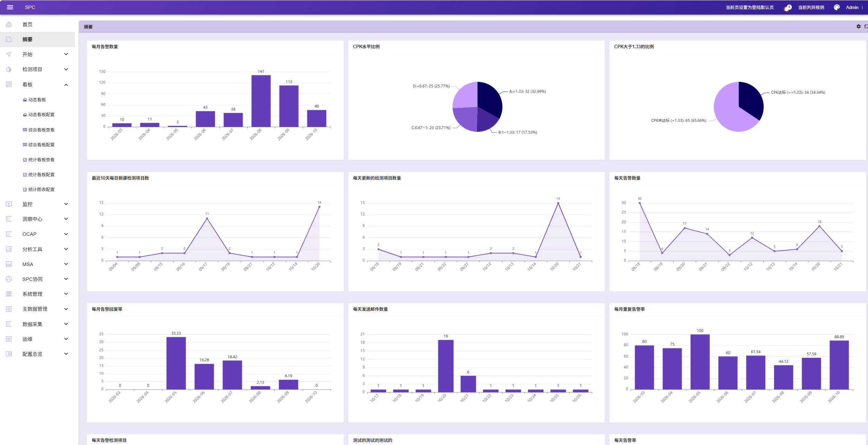Click the SPC协同 sidebar icon
Screen dimensions: 868x445
click(9, 279)
